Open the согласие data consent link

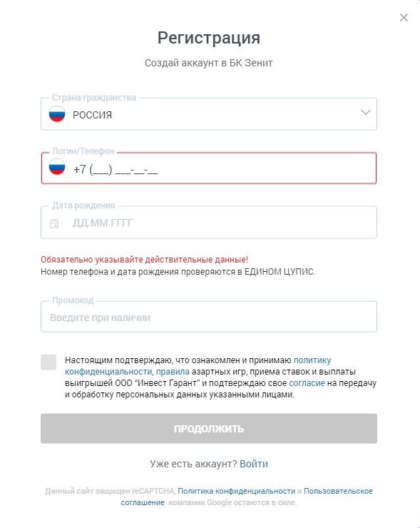click(x=307, y=383)
